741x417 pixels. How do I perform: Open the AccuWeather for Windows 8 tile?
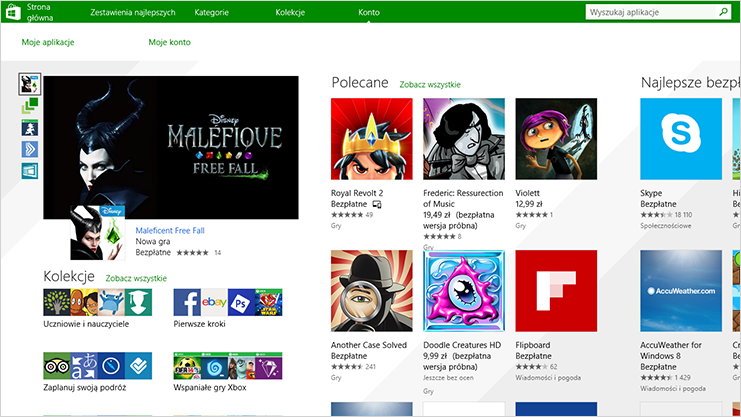tap(681, 291)
